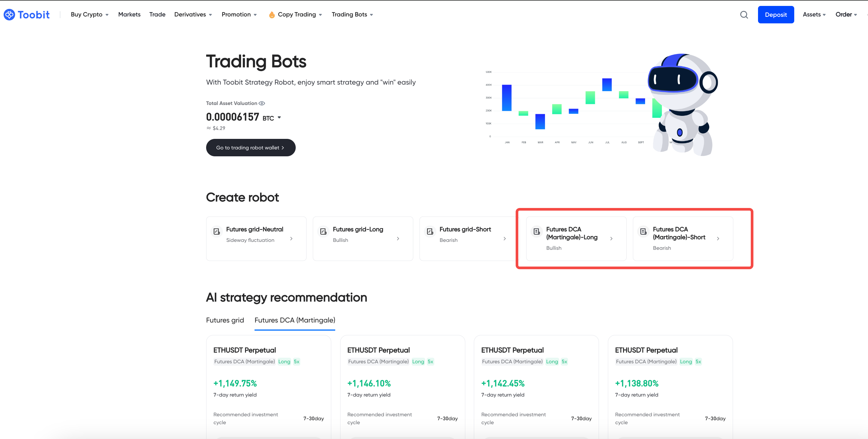
Task: Expand the Assets dropdown in the header
Action: [814, 14]
